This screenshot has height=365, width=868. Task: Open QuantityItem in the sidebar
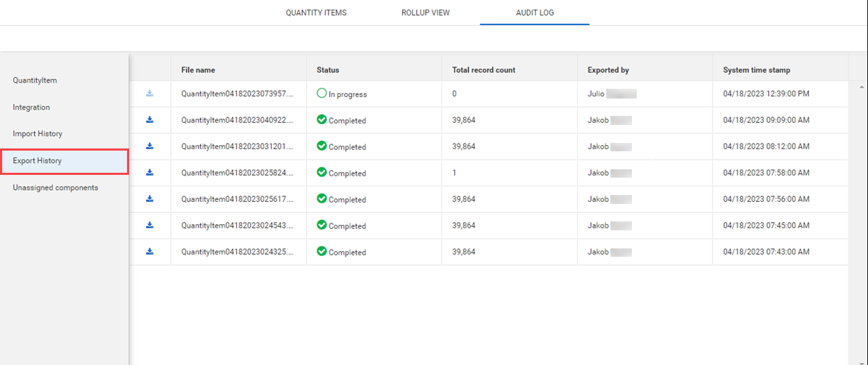tap(35, 80)
